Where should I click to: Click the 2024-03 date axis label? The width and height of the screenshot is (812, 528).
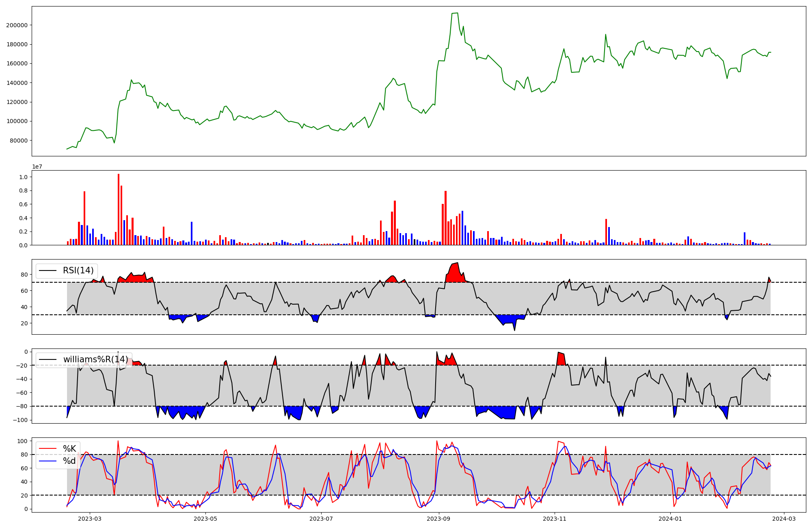click(x=784, y=519)
